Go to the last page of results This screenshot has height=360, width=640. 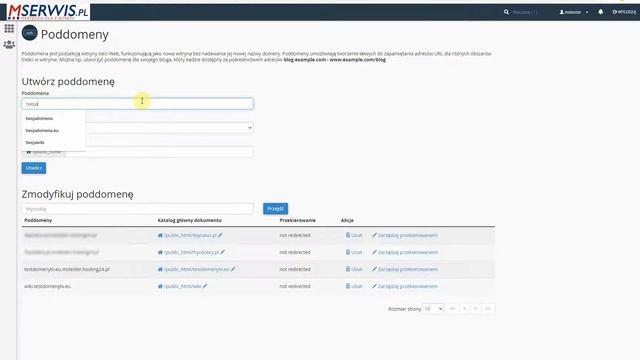pos(488,309)
